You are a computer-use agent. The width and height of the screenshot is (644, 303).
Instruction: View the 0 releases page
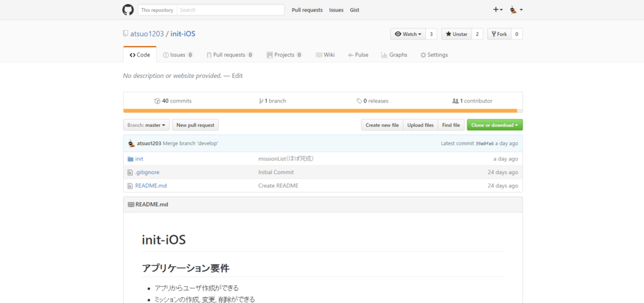click(372, 101)
